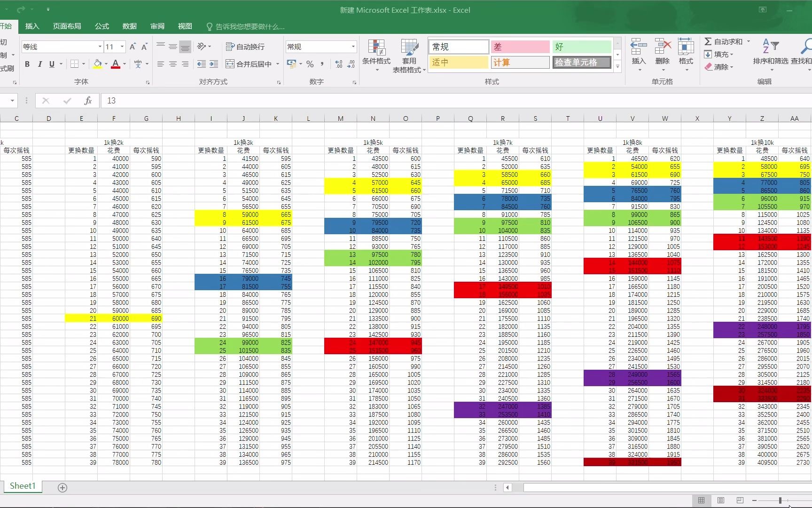
Task: Click 清除 clear button
Action: point(719,67)
